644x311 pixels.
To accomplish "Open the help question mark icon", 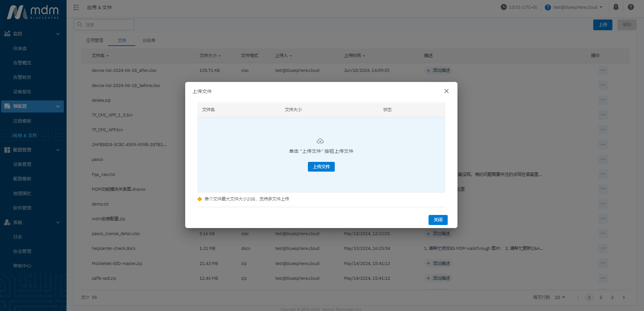I will (x=631, y=7).
